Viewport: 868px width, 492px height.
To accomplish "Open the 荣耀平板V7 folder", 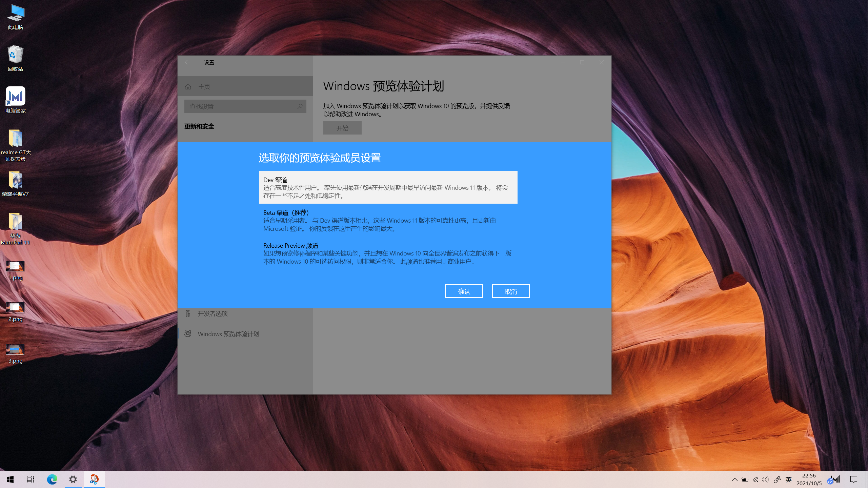I will [16, 184].
